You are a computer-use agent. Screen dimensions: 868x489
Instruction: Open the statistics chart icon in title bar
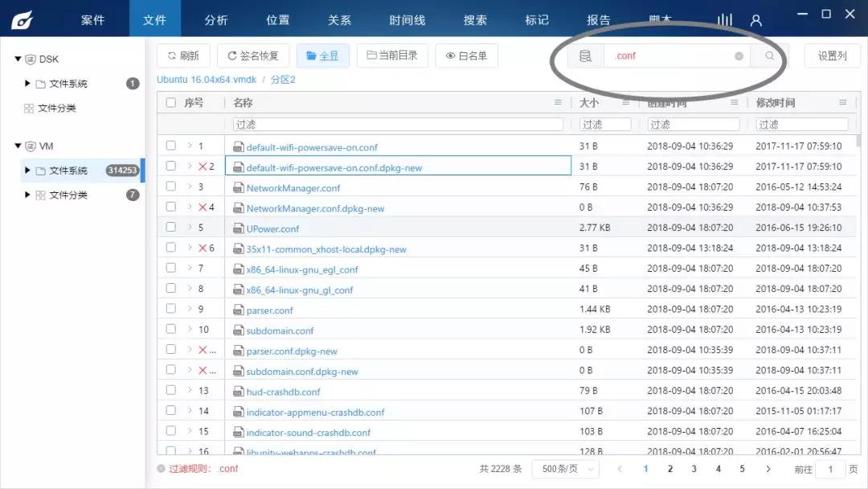point(723,20)
